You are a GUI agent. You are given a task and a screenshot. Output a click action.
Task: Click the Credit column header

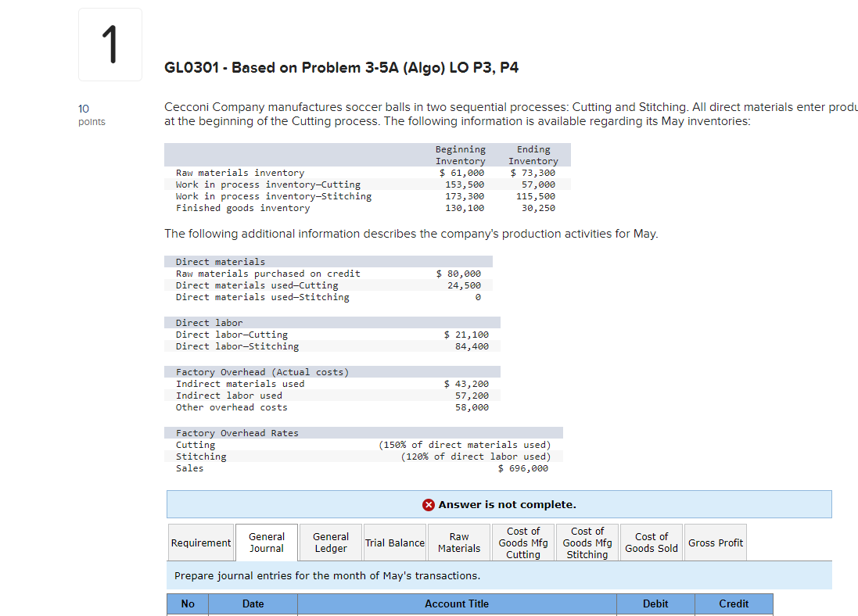point(734,603)
